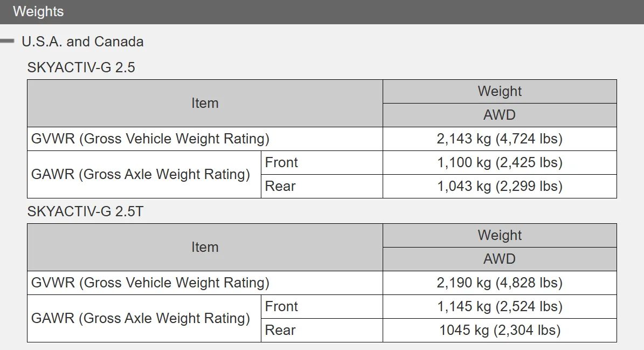Select the 1,145 kg (2,524 lbs) front value
Image resolution: width=644 pixels, height=350 pixels.
pyautogui.click(x=500, y=306)
